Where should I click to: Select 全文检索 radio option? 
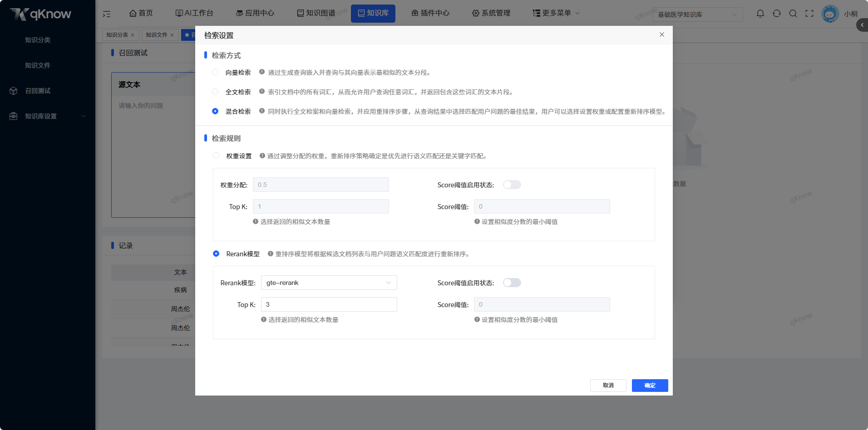pos(215,92)
